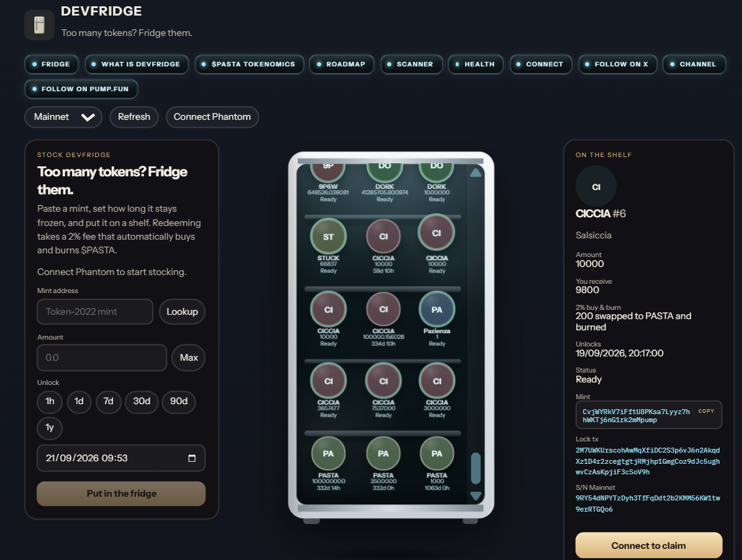Choose the 1d unlock duration
The height and width of the screenshot is (560, 742).
(79, 402)
